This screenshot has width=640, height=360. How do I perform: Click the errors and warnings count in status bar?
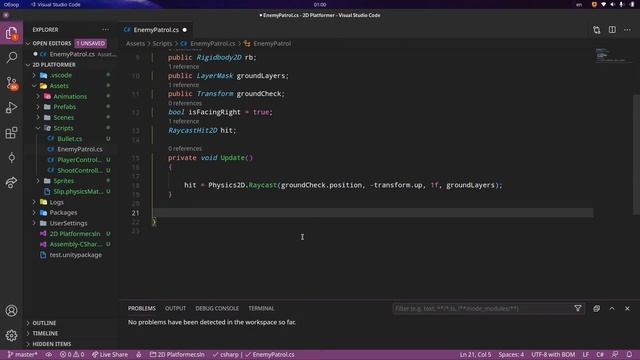(72, 354)
